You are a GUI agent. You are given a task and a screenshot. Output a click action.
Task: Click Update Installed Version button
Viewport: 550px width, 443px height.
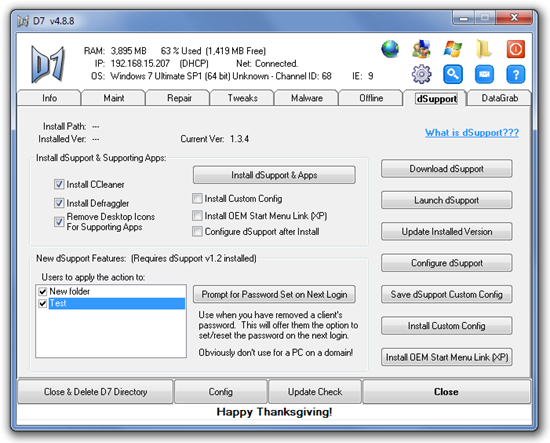pos(447,231)
